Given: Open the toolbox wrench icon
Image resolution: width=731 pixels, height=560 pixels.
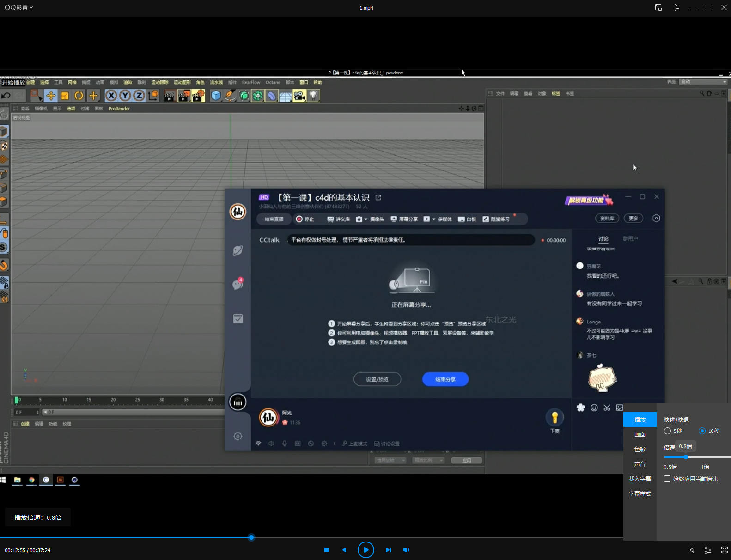Looking at the screenshot, I should (691, 550).
